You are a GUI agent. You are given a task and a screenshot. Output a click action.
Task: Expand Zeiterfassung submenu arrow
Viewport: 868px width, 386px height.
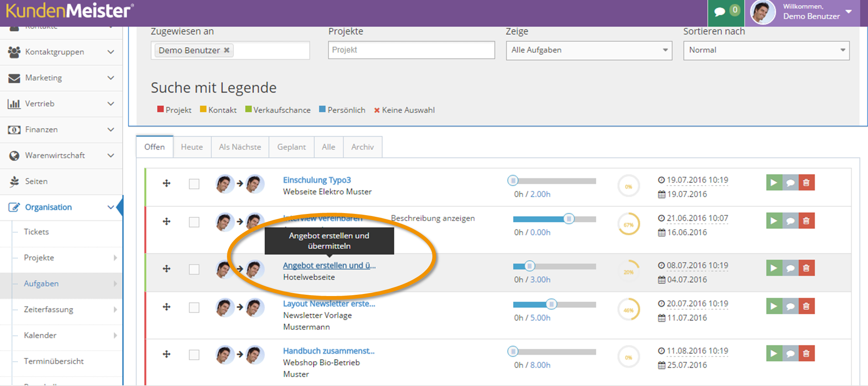pos(115,310)
